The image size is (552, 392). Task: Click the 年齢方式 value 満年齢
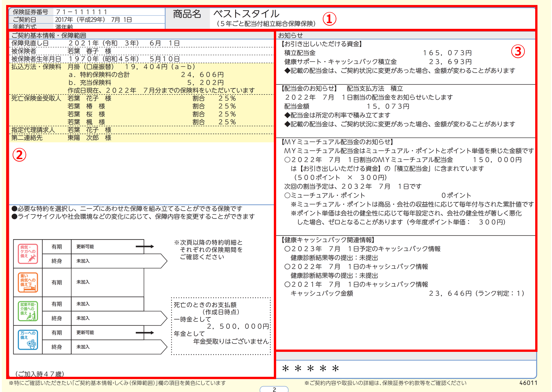coord(64,27)
